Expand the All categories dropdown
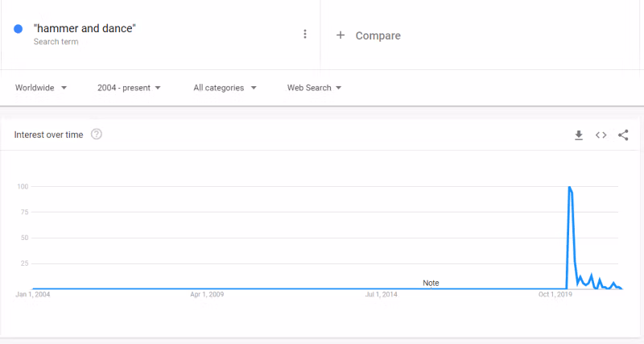Image resolution: width=644 pixels, height=344 pixels. pyautogui.click(x=225, y=88)
